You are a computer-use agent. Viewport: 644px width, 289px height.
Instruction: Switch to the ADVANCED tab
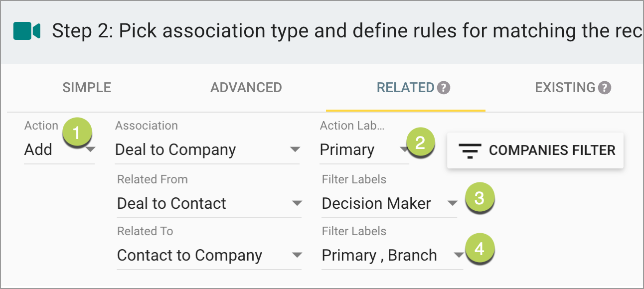[246, 87]
